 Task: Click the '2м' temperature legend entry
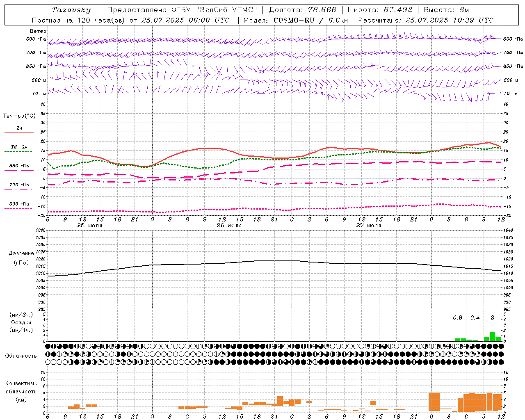tap(19, 128)
